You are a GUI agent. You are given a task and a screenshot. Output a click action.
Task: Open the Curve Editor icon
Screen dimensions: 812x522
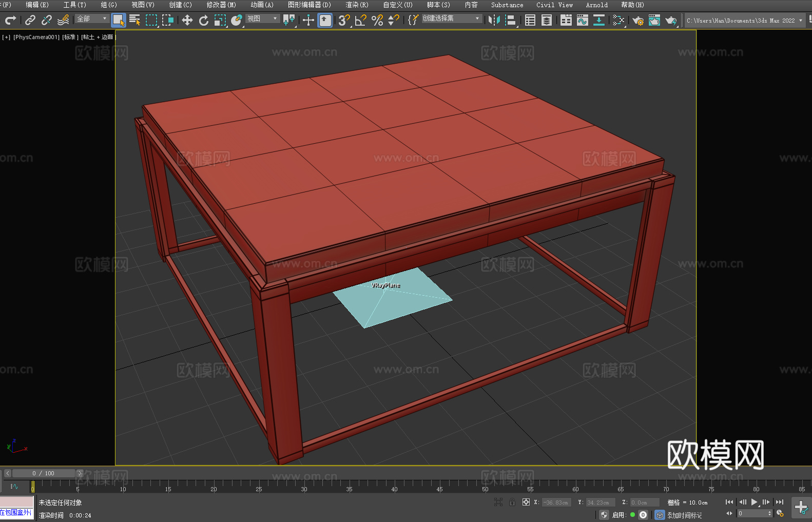583,20
